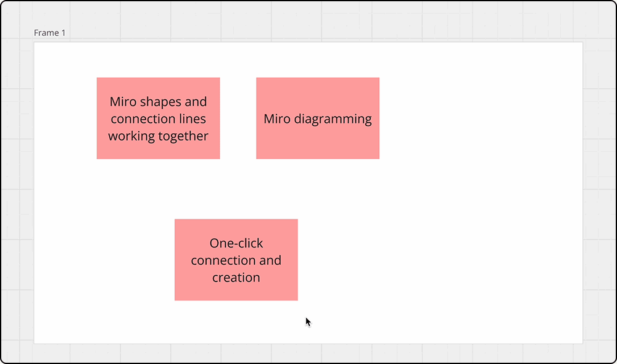The width and height of the screenshot is (617, 364).
Task: Click the top edge of Frame 1
Action: pos(308,43)
